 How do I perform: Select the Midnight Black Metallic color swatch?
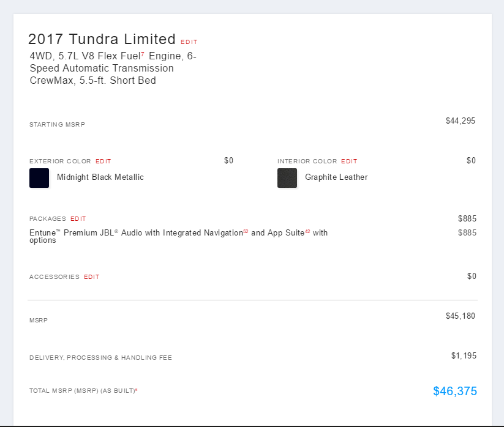coord(39,178)
